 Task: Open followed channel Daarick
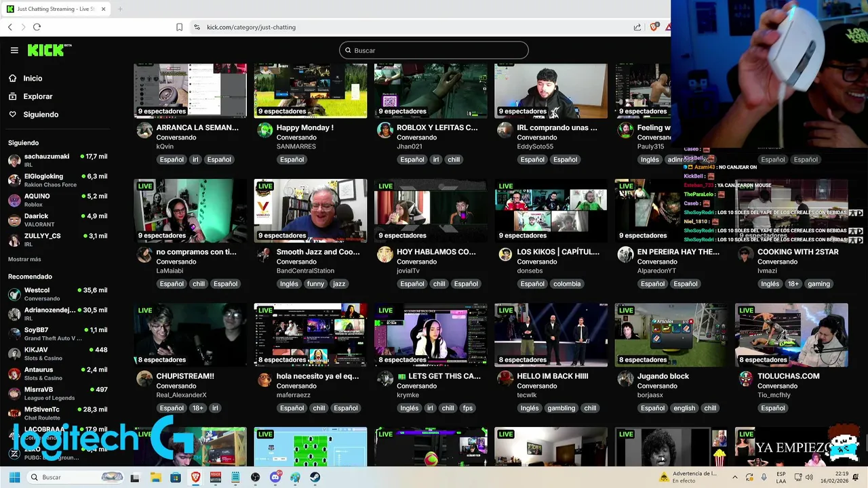tap(58, 220)
